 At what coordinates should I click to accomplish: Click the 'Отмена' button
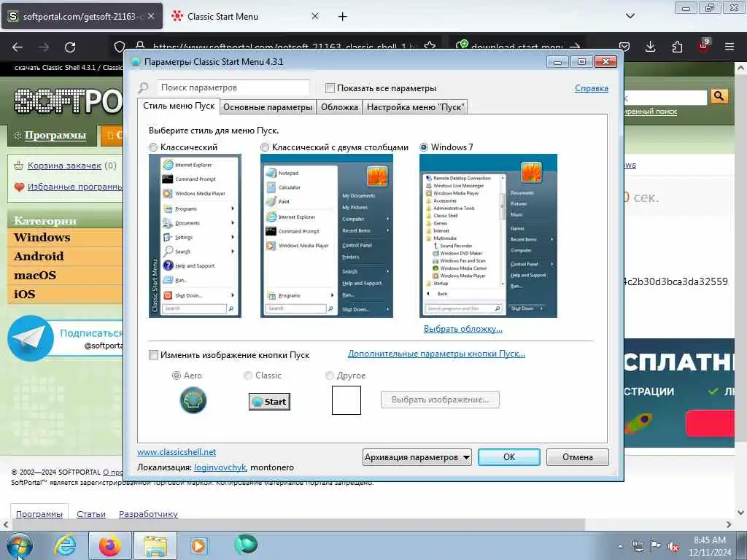[x=578, y=457]
